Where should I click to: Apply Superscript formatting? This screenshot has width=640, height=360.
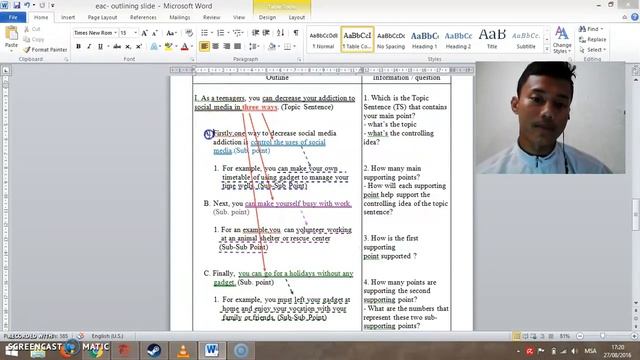139,47
